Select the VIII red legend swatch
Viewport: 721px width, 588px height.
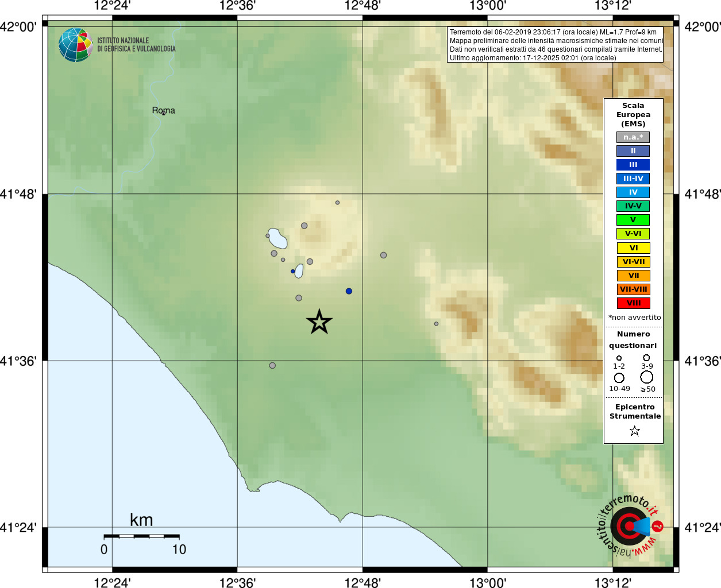click(x=633, y=303)
